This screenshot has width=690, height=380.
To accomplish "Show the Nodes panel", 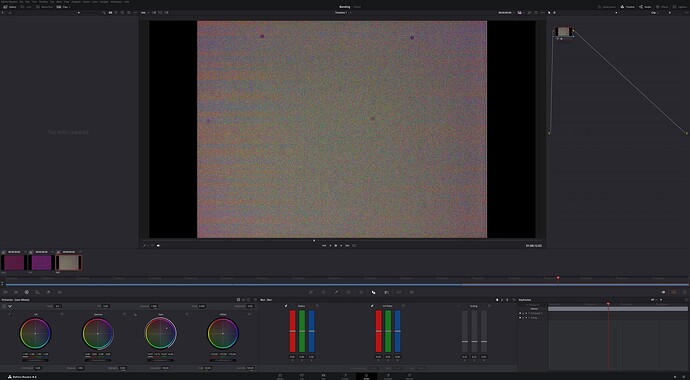I will (646, 7).
